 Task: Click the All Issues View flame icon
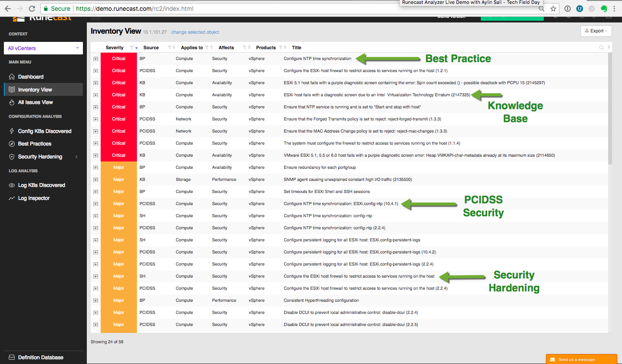pos(12,102)
